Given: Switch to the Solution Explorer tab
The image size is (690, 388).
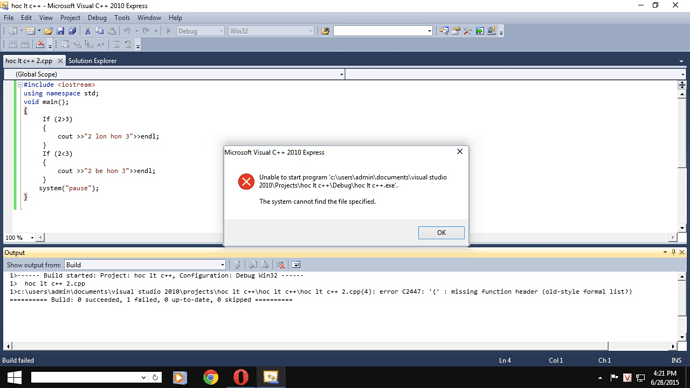Looking at the screenshot, I should pyautogui.click(x=92, y=61).
